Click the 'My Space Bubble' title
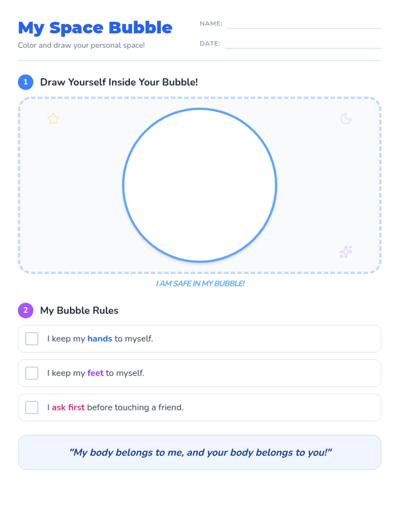 point(95,28)
